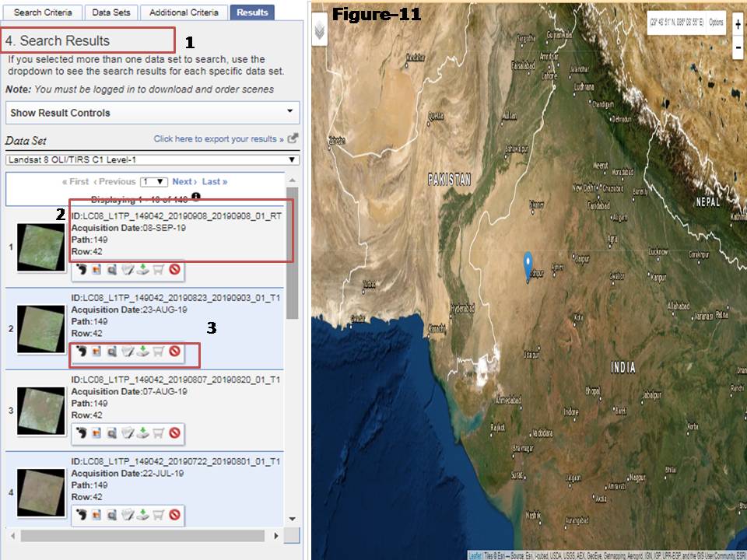Compare browse for the 07-AUG-19 scene

click(112, 433)
